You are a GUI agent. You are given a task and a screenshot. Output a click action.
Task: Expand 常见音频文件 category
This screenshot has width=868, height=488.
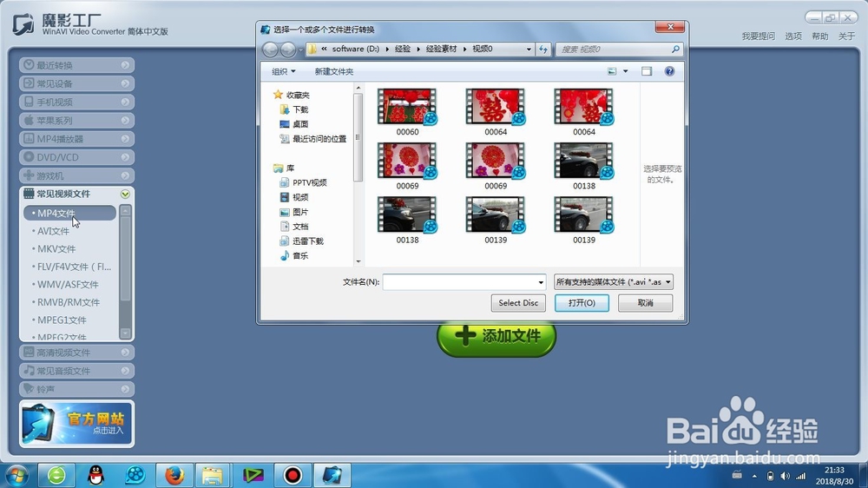click(77, 371)
